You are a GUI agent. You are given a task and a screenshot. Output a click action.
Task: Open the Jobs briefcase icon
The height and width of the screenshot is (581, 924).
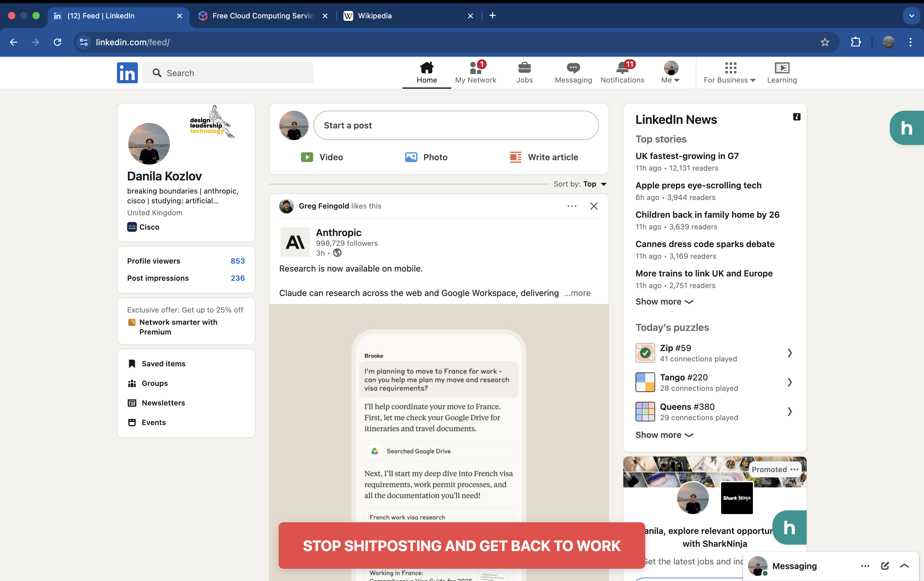(x=524, y=68)
